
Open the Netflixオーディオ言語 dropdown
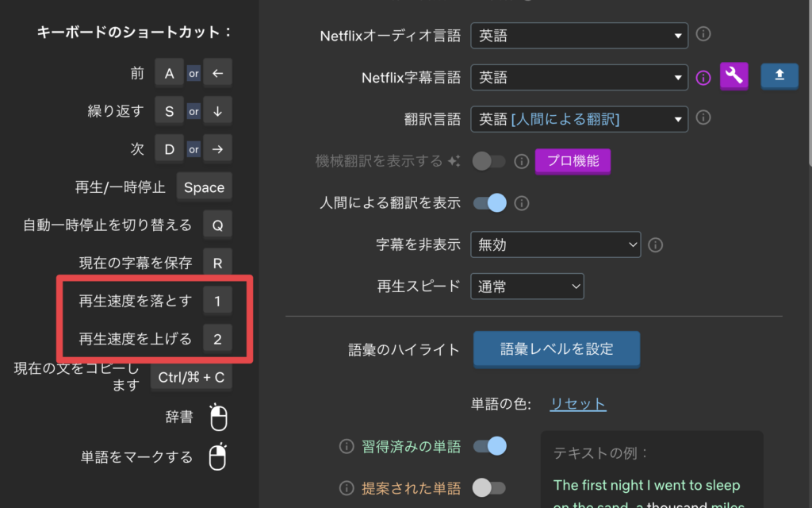[x=579, y=35]
